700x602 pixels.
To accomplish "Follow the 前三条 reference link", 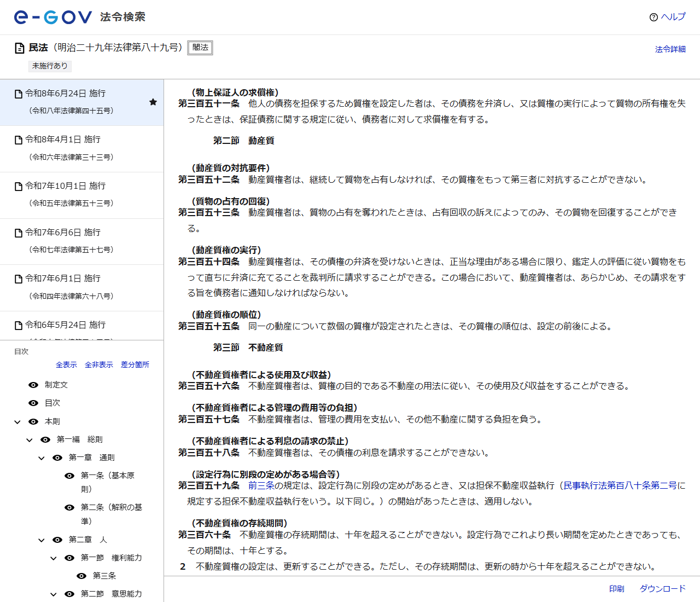I will click(x=261, y=485).
